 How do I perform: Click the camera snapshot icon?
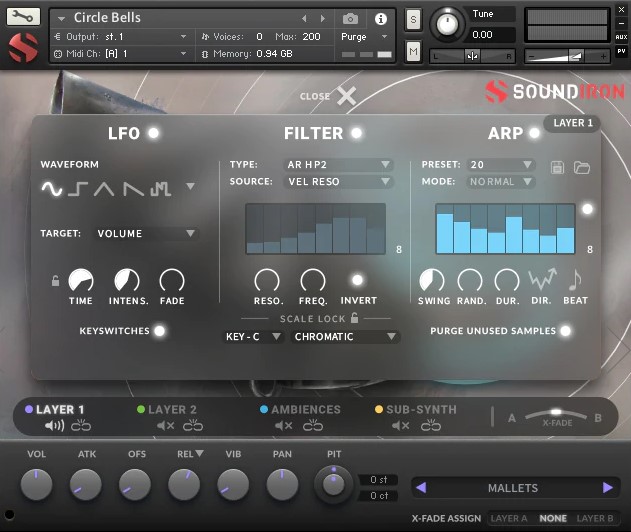click(x=350, y=19)
